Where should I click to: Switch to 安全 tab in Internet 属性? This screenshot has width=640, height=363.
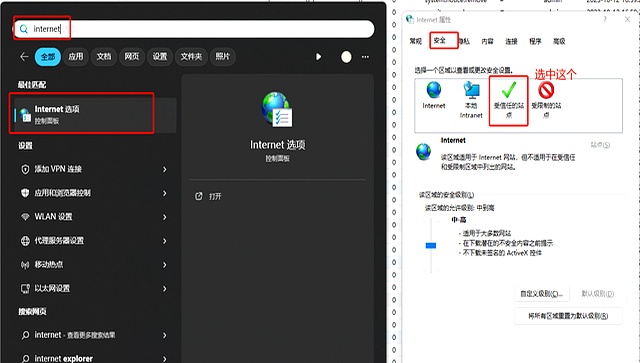(440, 41)
